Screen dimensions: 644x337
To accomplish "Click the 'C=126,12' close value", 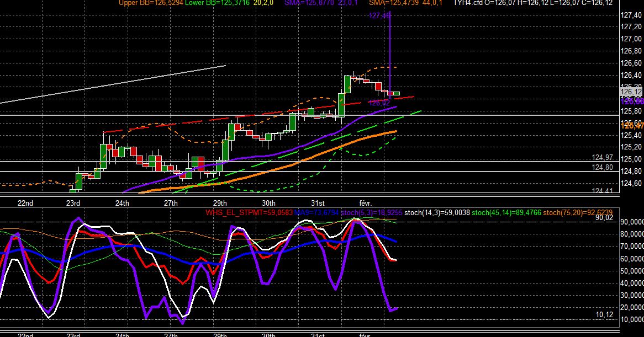I will pos(598,3).
